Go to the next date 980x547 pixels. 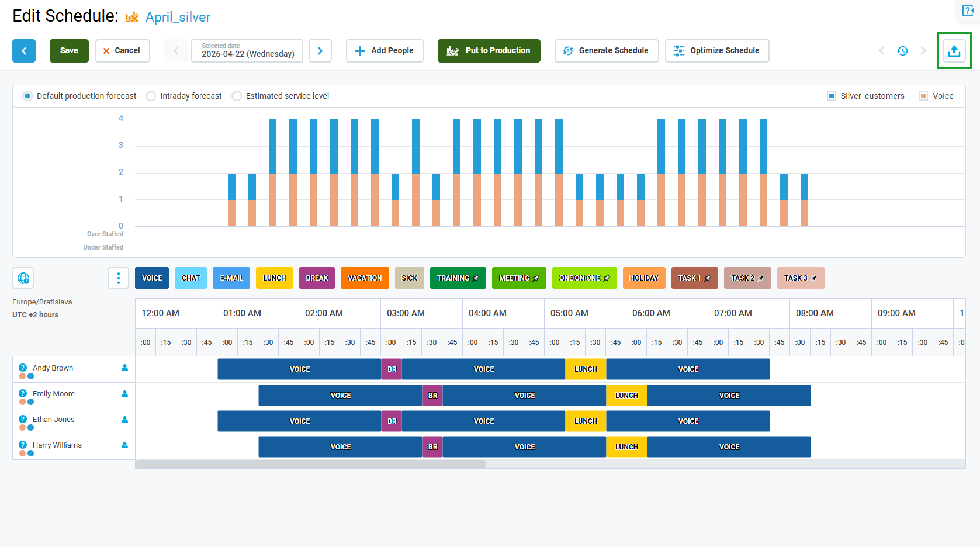[320, 51]
